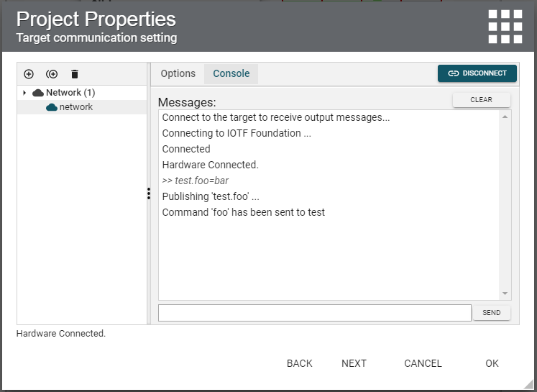Switch to the Options tab

point(178,73)
